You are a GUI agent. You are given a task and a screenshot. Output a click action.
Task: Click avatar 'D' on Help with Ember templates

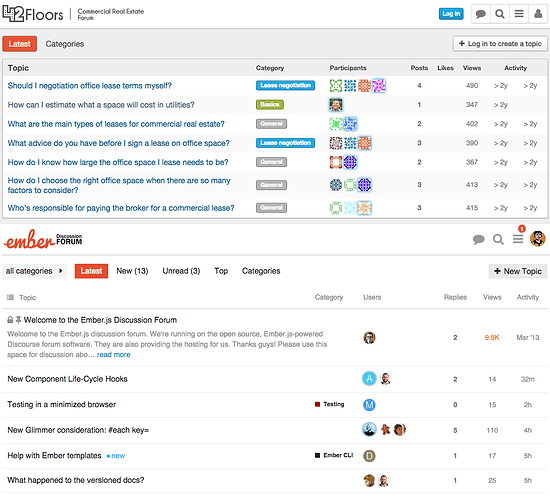[369, 456]
